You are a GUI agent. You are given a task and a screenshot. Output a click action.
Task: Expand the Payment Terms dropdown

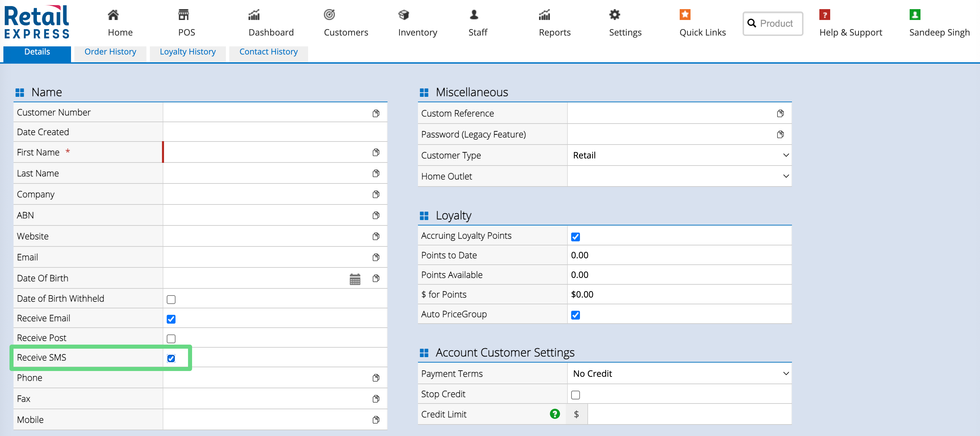(x=679, y=374)
